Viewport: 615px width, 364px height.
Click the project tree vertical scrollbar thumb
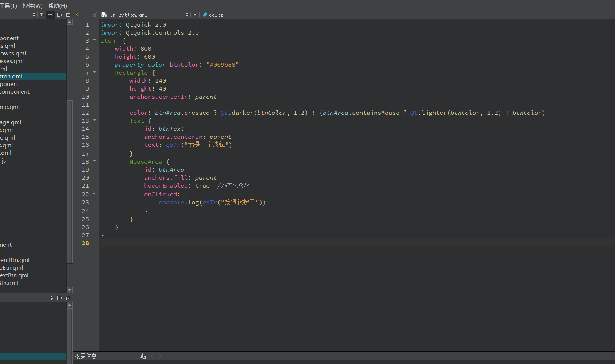(x=70, y=181)
